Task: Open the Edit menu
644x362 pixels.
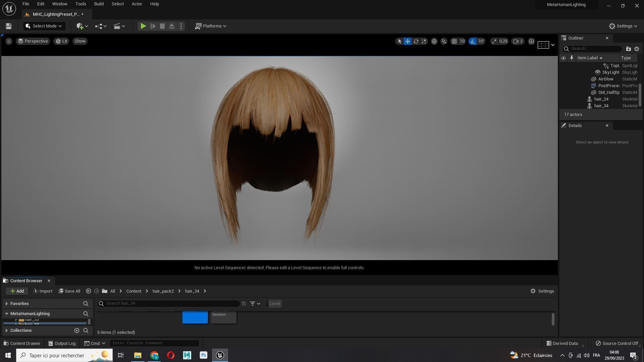Action: [x=41, y=4]
